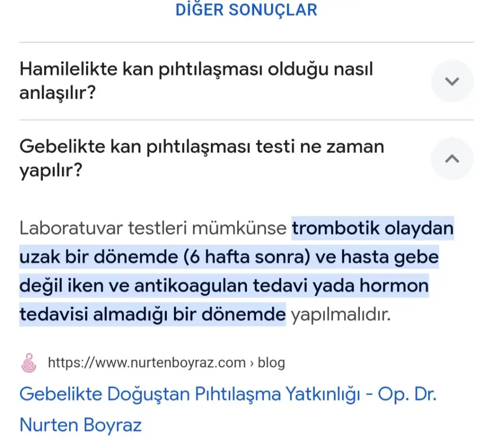Click question text 'Gebelikte kan pıhtılaşması testi ne zaman yapılır?'
The height and width of the screenshot is (448, 492).
[202, 158]
